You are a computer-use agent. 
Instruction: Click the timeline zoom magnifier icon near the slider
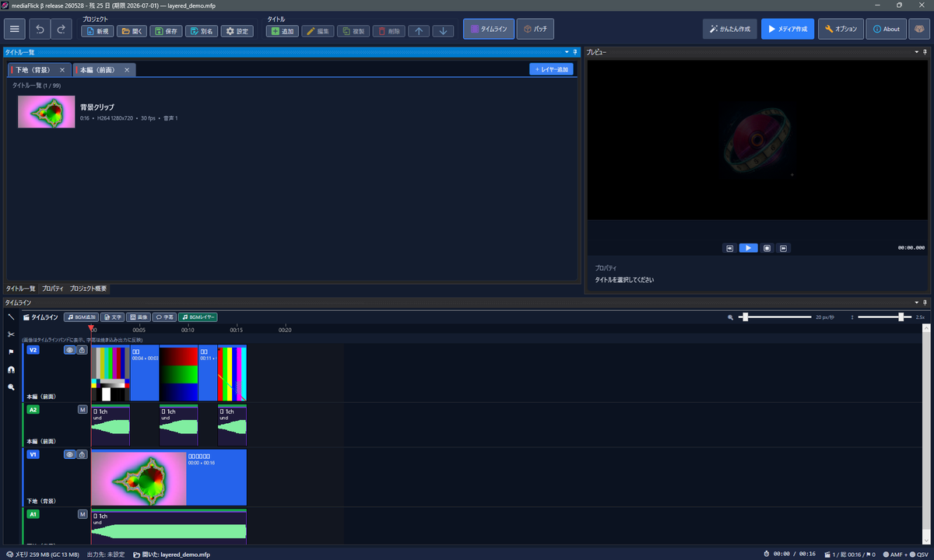(730, 317)
